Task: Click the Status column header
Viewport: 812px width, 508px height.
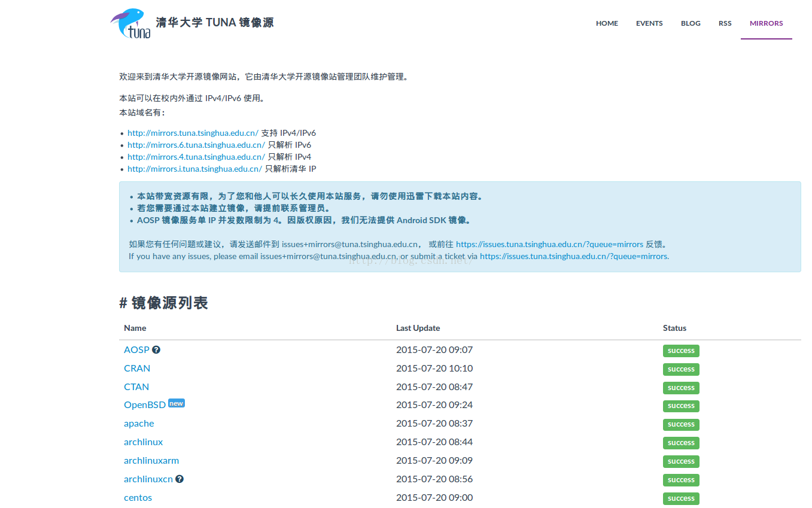Action: coord(674,328)
